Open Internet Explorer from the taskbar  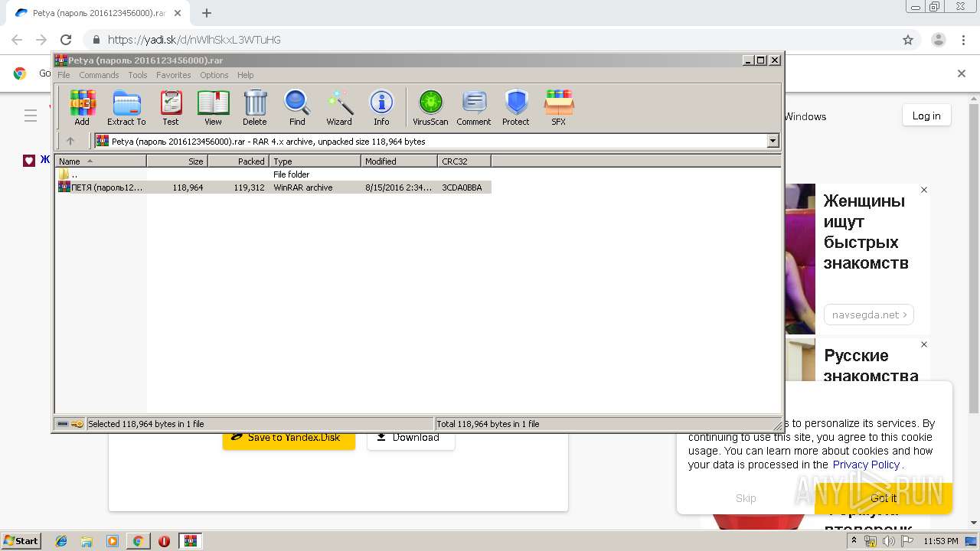coord(62,541)
